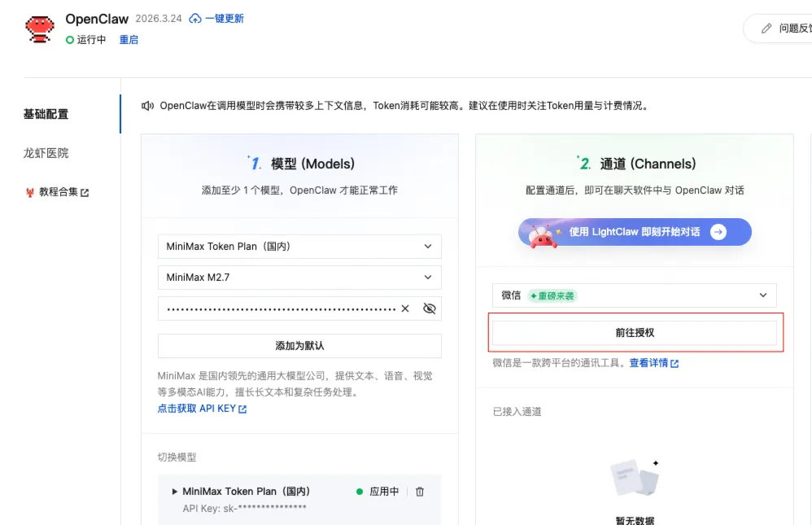The height and width of the screenshot is (525, 812).
Task: Open the MiniMax M2.7 model dropdown
Action: [299, 278]
